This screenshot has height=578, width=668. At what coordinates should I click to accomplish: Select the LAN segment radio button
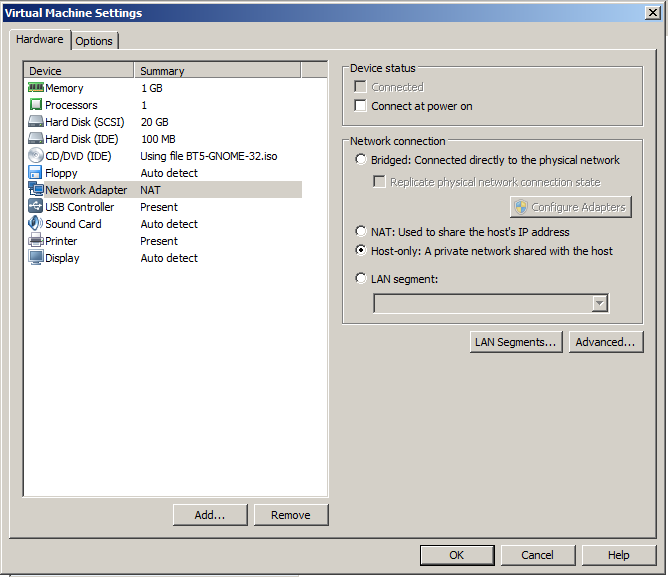point(361,279)
